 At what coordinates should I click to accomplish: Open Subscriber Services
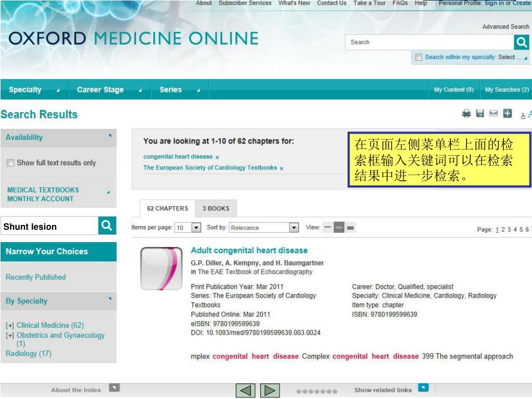[245, 3]
